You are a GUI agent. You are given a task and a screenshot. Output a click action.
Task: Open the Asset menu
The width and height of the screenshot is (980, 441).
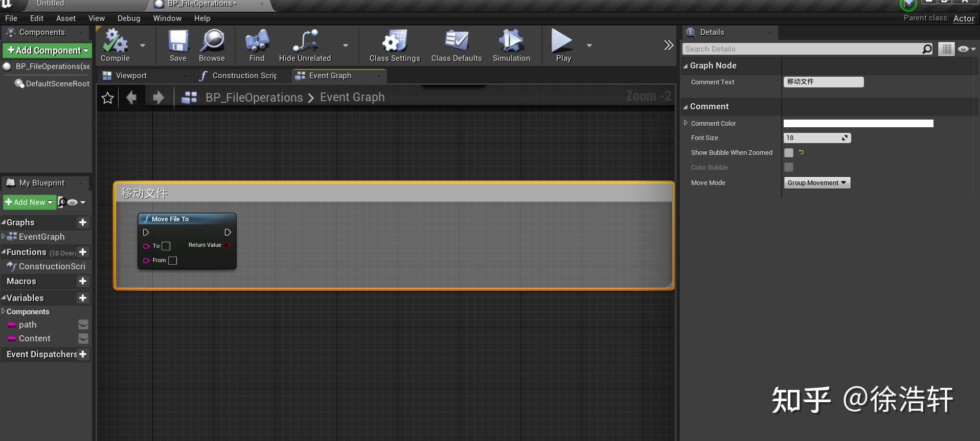coord(66,18)
